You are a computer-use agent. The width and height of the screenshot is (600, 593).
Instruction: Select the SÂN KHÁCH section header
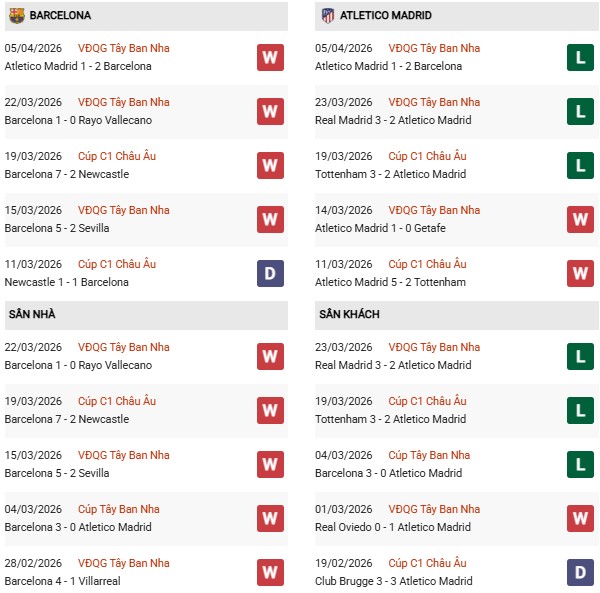349,314
